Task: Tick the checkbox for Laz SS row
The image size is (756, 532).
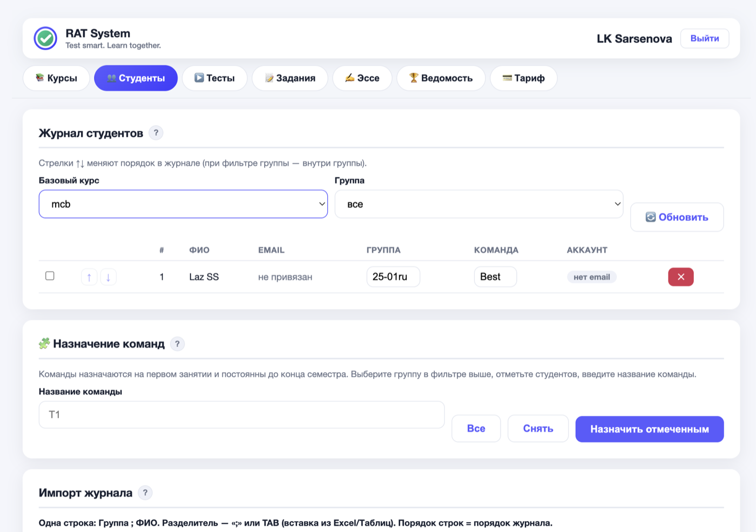Action: click(x=50, y=276)
